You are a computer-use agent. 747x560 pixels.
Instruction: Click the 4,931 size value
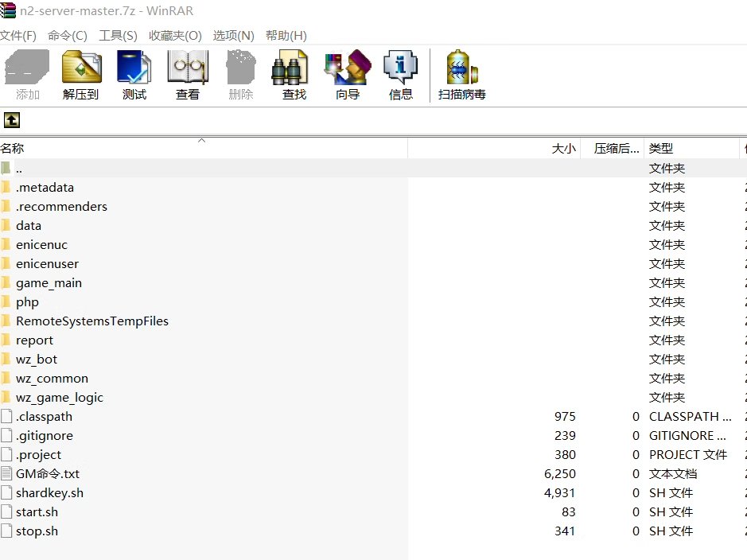pyautogui.click(x=560, y=493)
